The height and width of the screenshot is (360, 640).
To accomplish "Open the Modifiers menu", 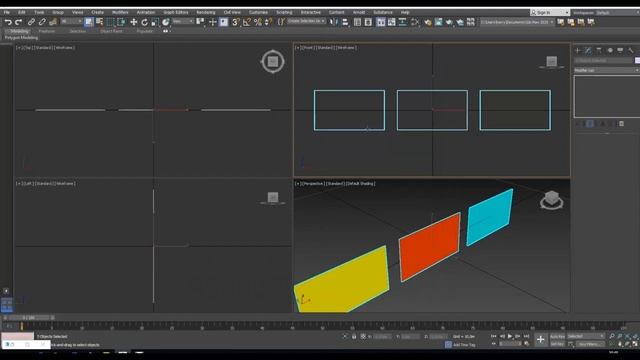I will tap(120, 13).
